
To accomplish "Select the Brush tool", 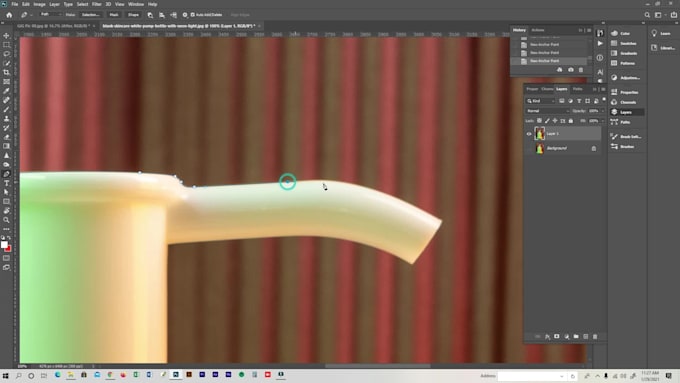I will [7, 109].
